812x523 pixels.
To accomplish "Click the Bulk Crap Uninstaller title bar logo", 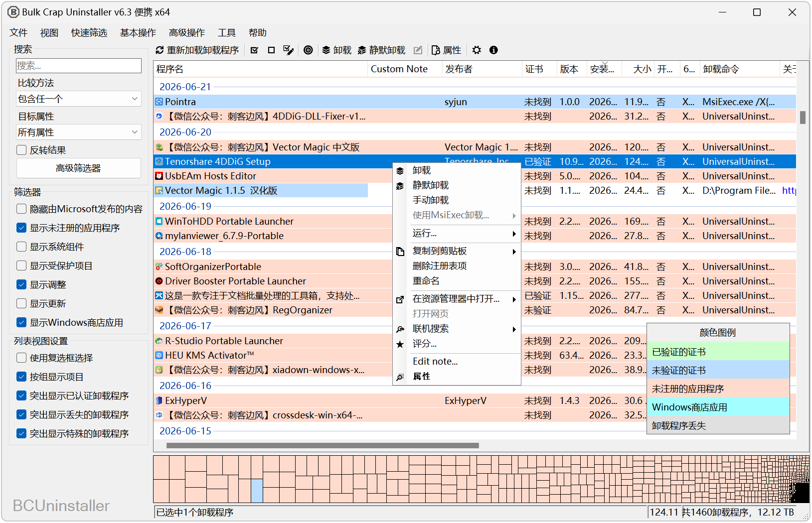I will [x=13, y=12].
